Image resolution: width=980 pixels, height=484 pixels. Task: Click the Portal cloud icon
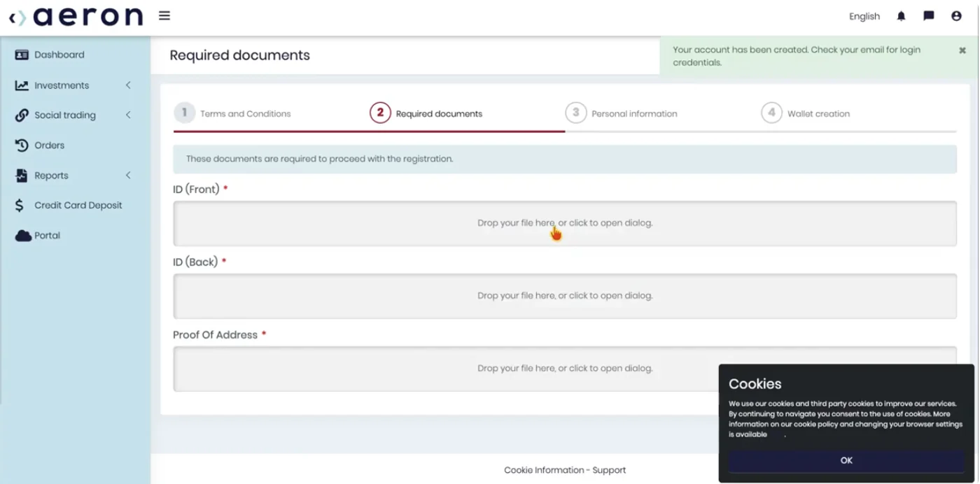[x=22, y=236]
